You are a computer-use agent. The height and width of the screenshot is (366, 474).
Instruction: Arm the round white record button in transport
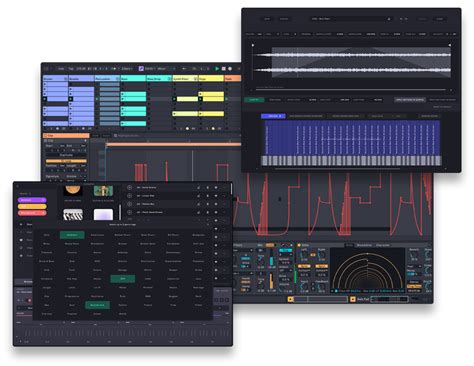(x=230, y=69)
